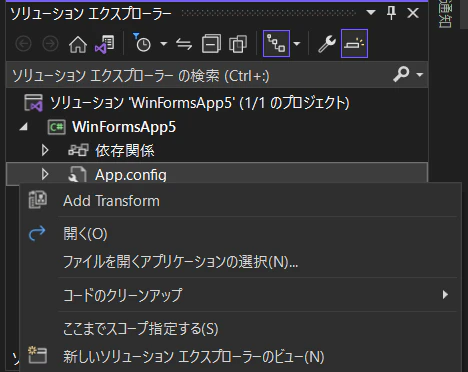
Task: Choose 新しいソリューション エクスプローラーのビュー(N)
Action: pos(241,357)
